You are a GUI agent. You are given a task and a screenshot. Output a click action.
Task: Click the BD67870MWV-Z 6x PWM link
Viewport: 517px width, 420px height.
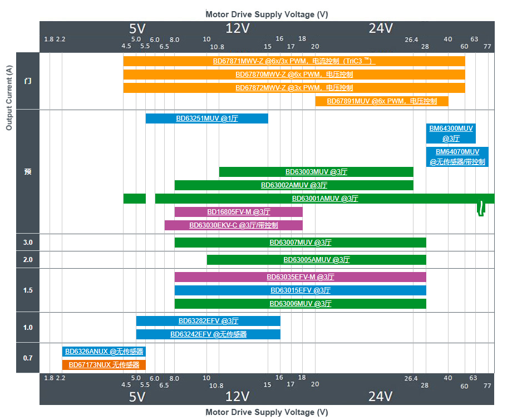click(294, 75)
